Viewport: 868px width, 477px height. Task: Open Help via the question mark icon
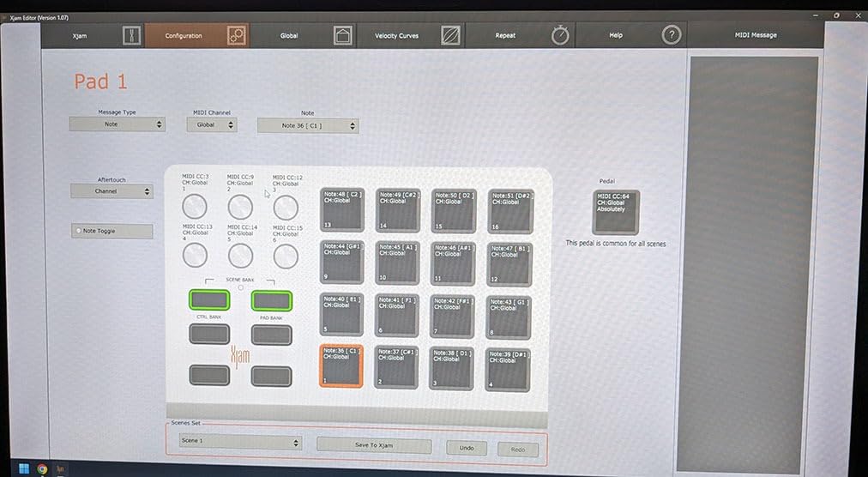coord(671,35)
